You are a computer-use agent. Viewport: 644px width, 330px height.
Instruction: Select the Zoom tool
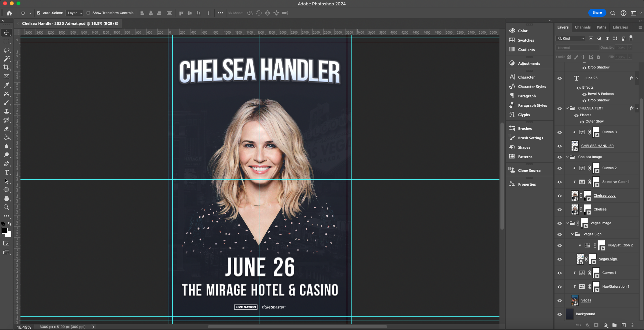[x=6, y=207]
